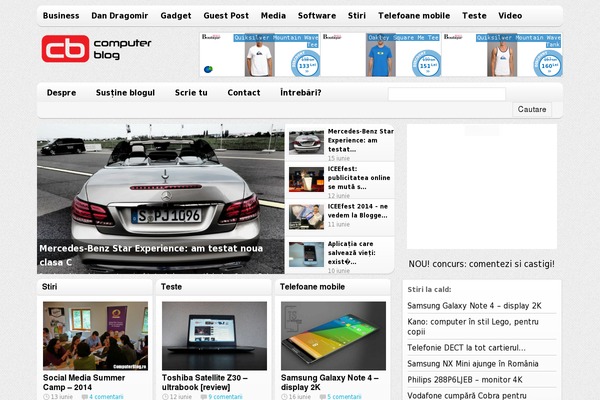Open 'Kano: computer în stil Lego, pentru copii'
Screen dimensions: 600x400
tap(473, 327)
